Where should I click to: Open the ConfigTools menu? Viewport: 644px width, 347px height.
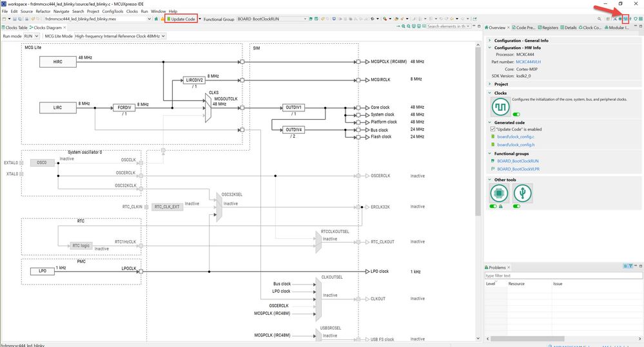tap(112, 12)
